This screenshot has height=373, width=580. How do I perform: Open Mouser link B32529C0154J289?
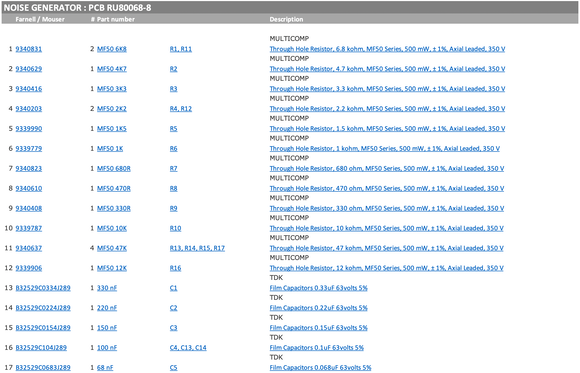43,329
